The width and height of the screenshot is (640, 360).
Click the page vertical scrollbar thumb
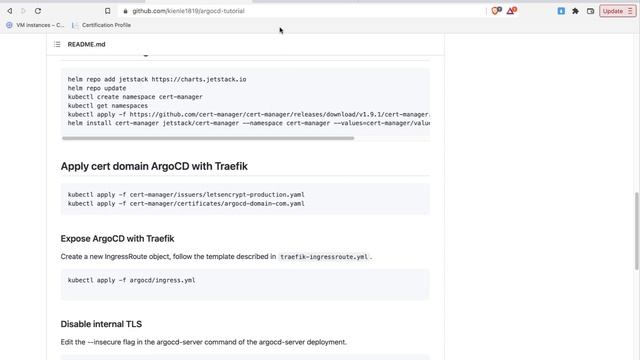tap(636, 231)
